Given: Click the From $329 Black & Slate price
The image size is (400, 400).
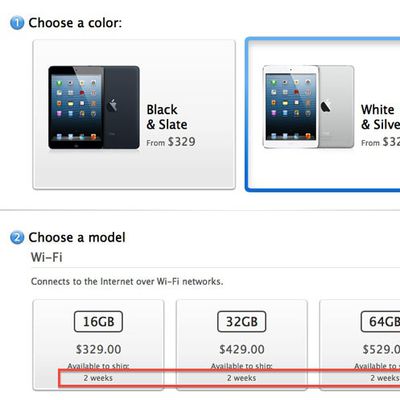Looking at the screenshot, I should [171, 142].
